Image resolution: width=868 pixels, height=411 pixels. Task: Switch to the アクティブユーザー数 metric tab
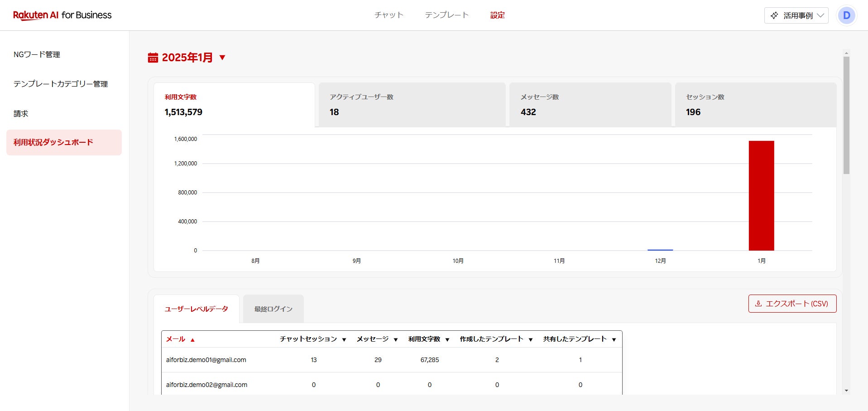tap(412, 105)
